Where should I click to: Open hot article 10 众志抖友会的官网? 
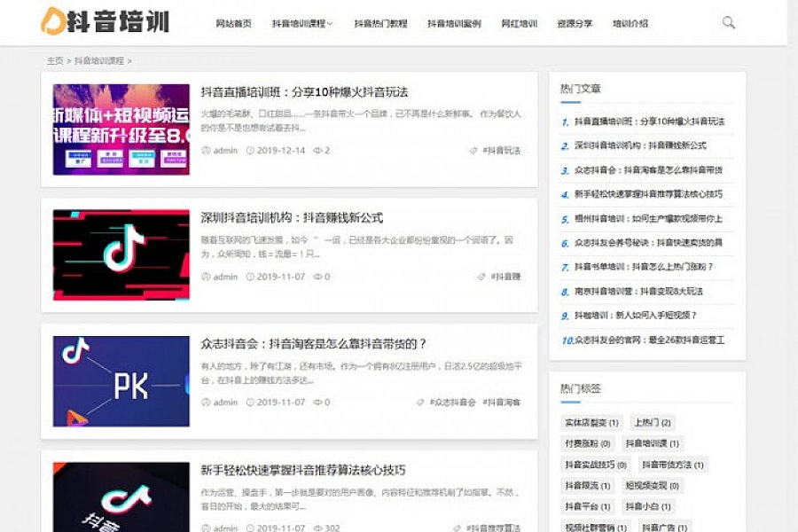(x=649, y=340)
